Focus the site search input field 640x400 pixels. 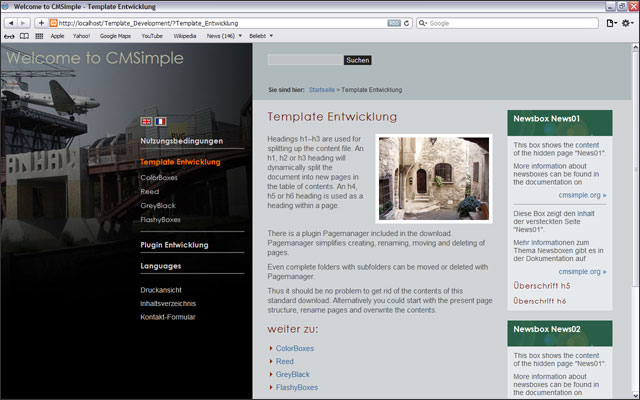coord(305,60)
